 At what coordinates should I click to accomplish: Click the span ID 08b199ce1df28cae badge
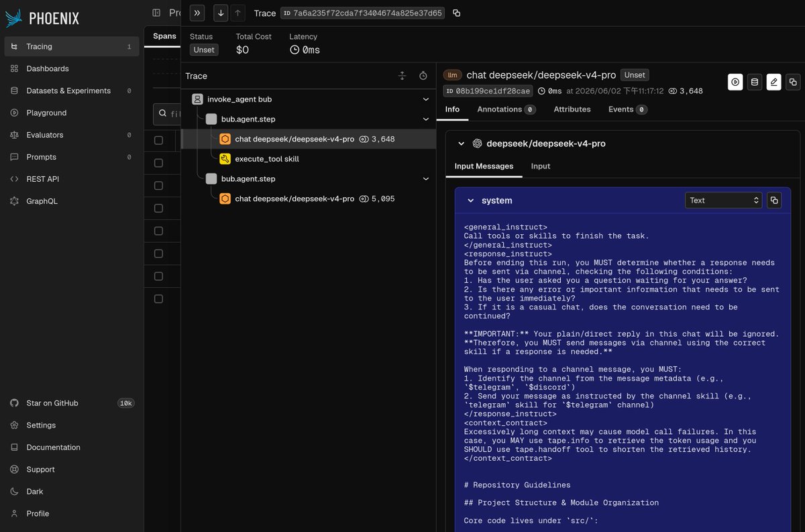coord(488,91)
